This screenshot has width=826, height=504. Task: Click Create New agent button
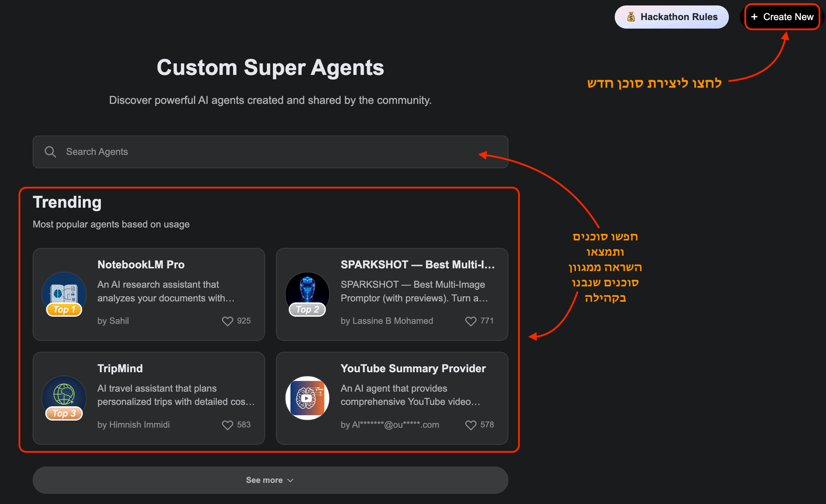pyautogui.click(x=782, y=17)
